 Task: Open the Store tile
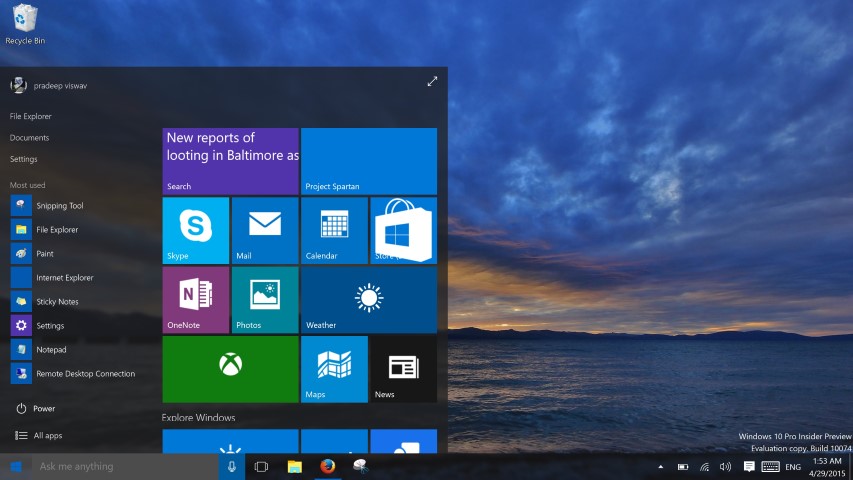tap(403, 230)
